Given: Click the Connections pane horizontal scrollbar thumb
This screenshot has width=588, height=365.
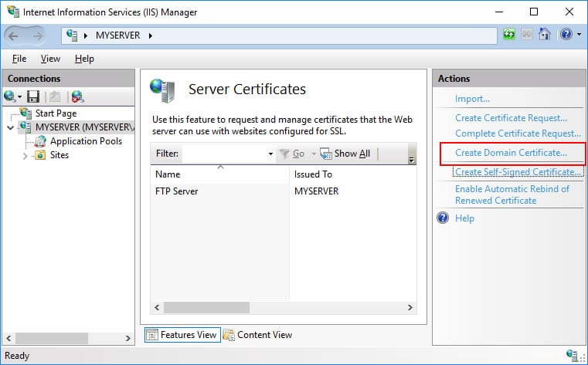Looking at the screenshot, I should pos(52,338).
